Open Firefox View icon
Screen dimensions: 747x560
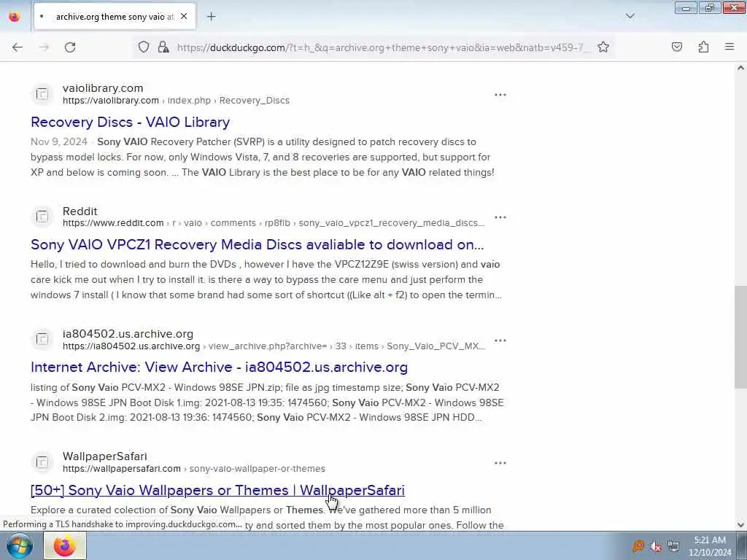tap(15, 17)
